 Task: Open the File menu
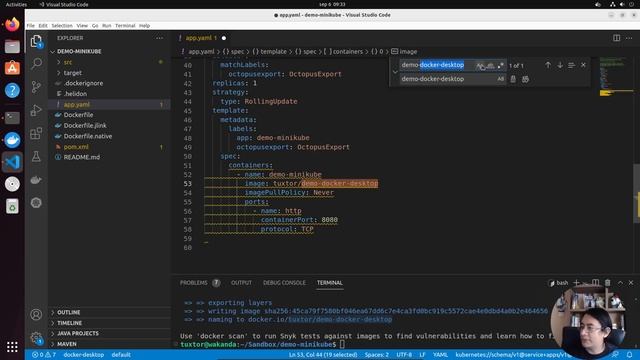[31, 25]
